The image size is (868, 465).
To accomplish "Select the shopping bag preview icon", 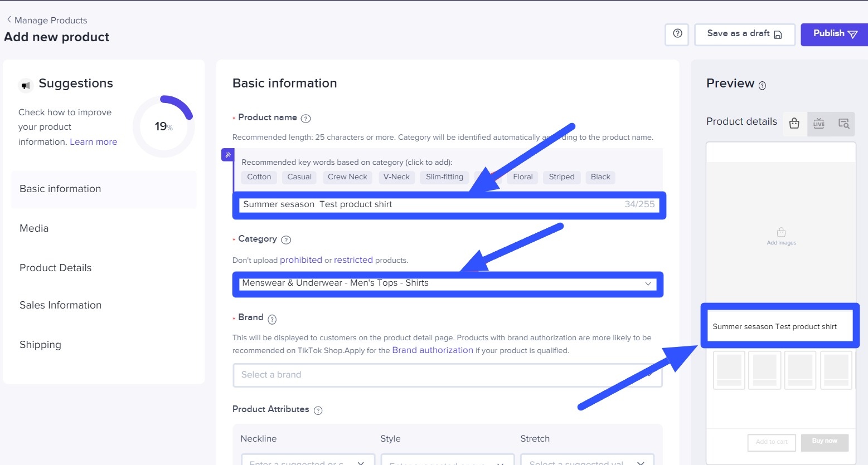I will (794, 124).
